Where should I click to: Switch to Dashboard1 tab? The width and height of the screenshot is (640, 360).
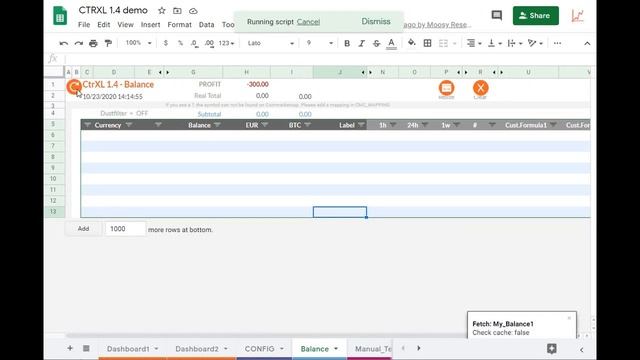(x=132, y=349)
